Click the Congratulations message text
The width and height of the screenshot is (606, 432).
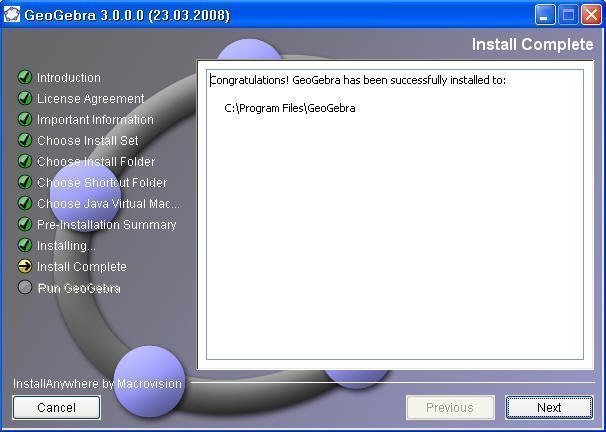(x=358, y=80)
